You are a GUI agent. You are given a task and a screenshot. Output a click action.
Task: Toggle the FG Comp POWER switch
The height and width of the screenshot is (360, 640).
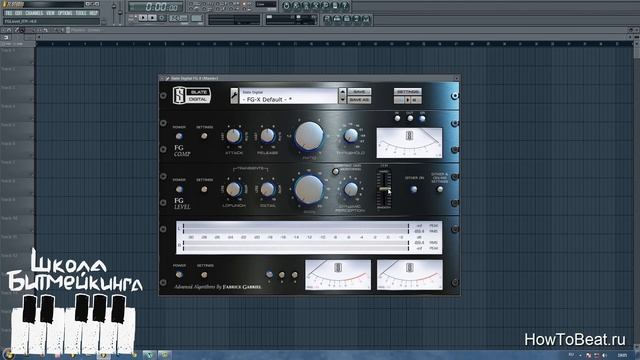[179, 136]
